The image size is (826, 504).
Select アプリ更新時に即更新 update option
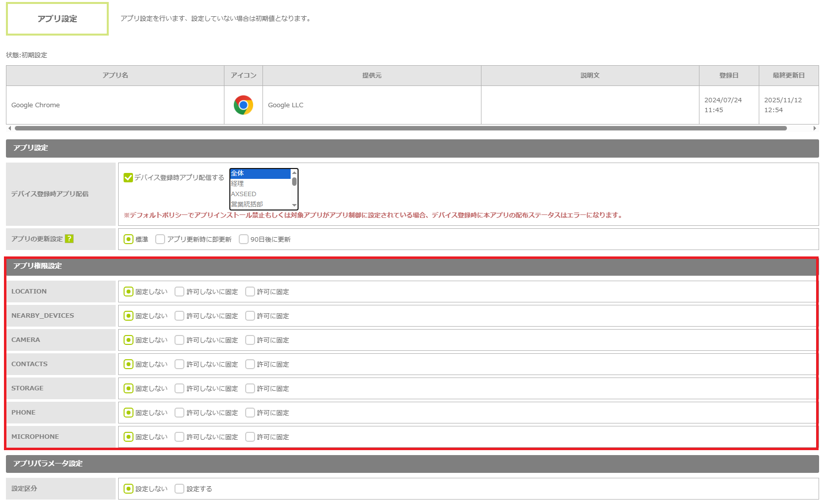[160, 239]
